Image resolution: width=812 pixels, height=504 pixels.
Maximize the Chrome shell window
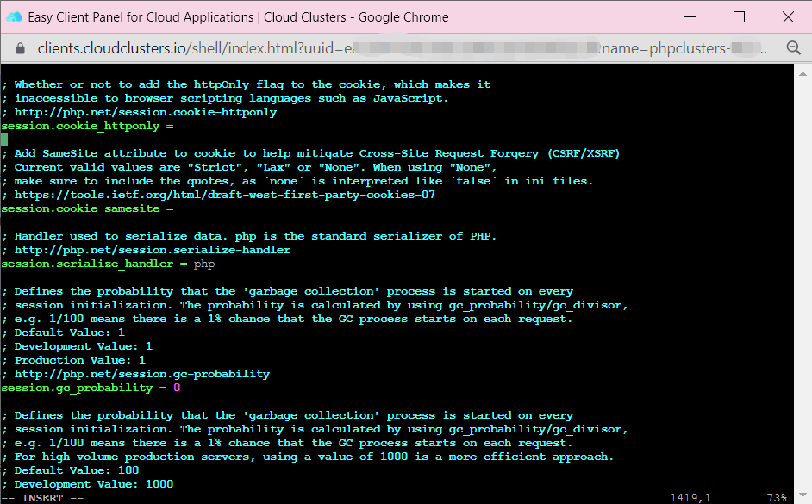click(739, 16)
